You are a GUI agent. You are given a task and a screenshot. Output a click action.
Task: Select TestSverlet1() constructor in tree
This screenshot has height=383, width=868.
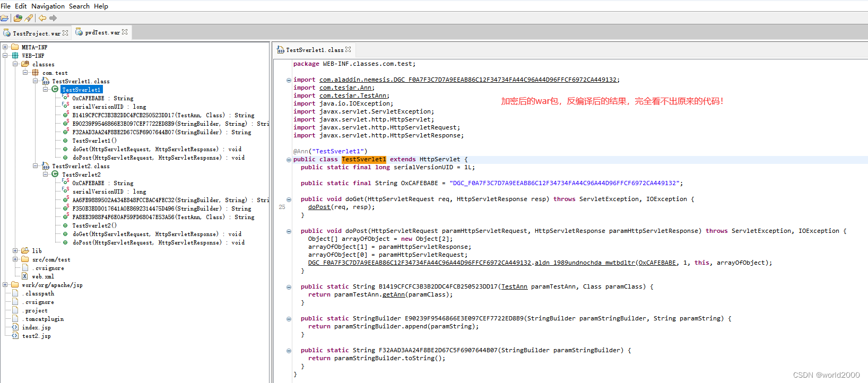point(94,141)
